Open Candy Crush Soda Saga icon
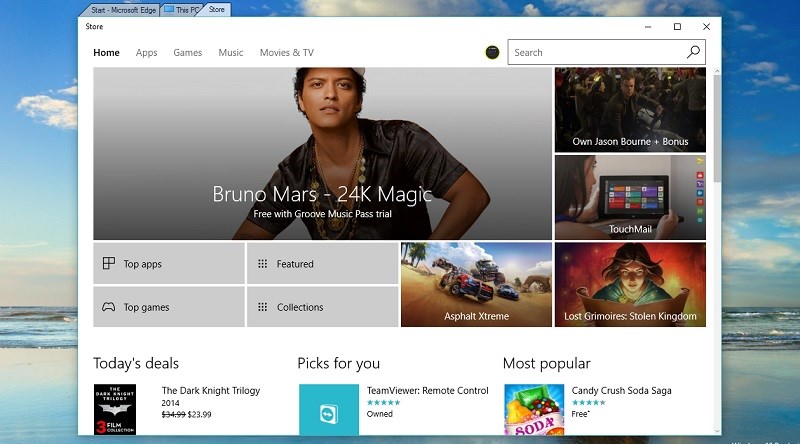This screenshot has width=800, height=444. [x=534, y=410]
